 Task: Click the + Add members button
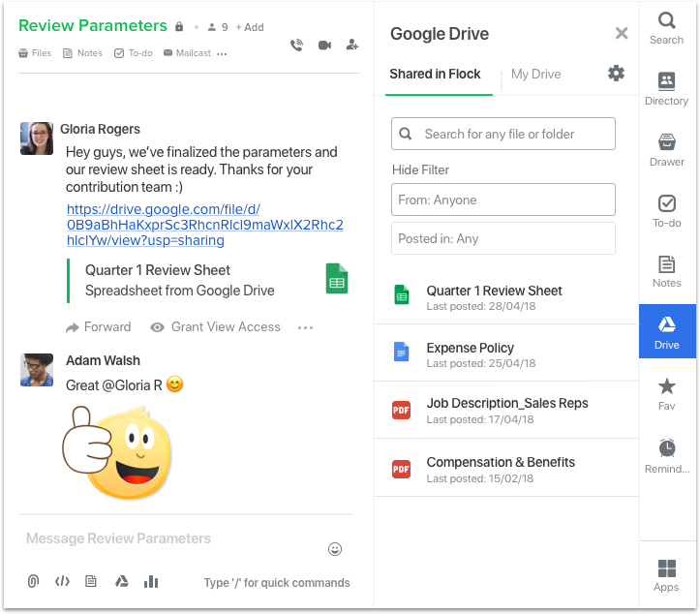click(250, 27)
